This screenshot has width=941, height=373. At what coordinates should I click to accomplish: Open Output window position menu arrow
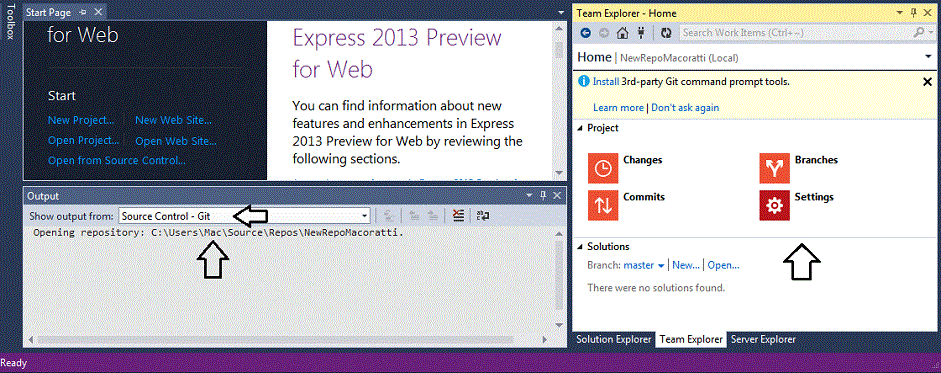pyautogui.click(x=529, y=195)
